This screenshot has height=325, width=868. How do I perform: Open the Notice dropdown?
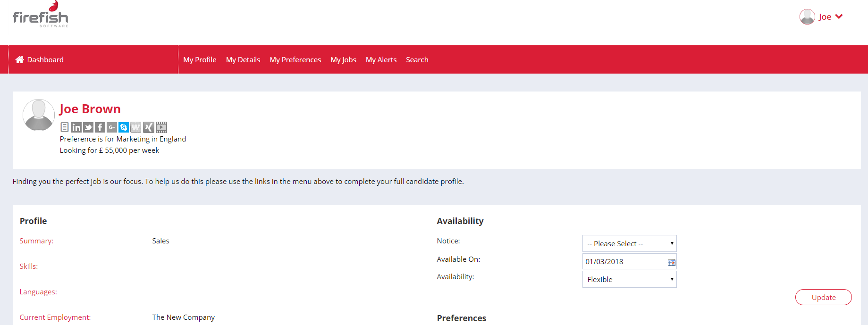pyautogui.click(x=629, y=243)
